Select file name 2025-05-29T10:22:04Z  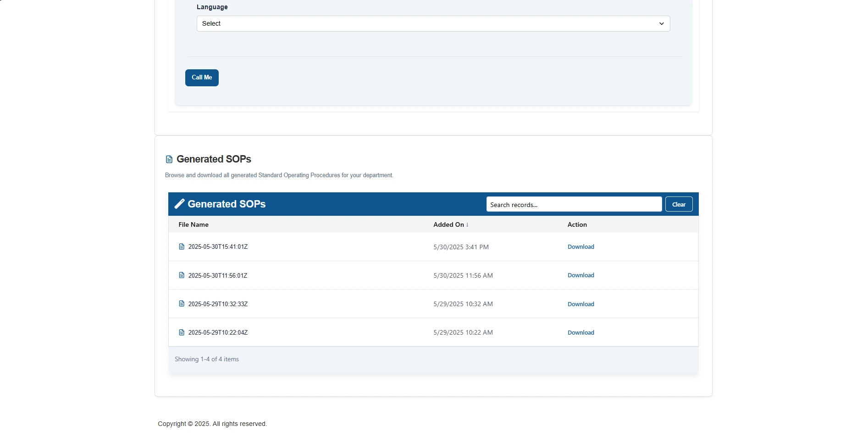coord(218,332)
